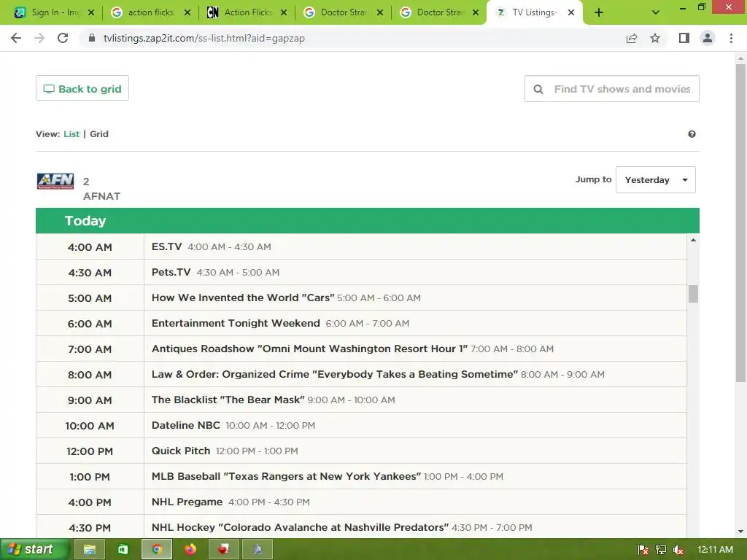
Task: Click the help question mark icon
Action: [692, 134]
